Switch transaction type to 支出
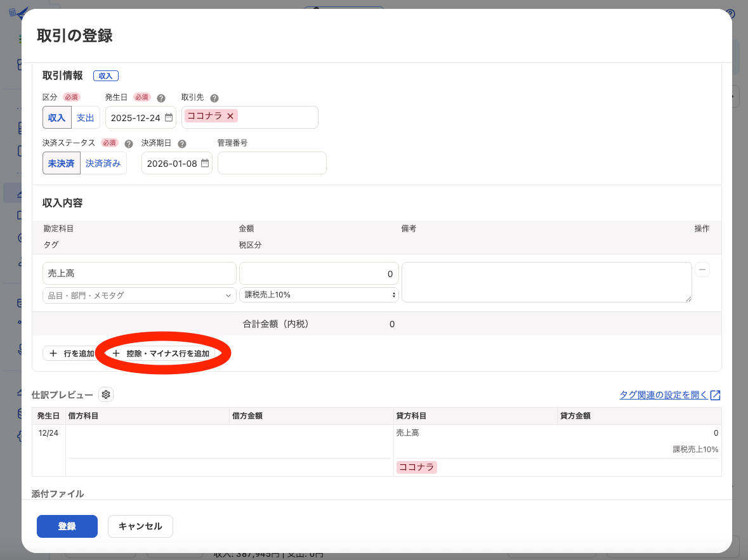748x560 pixels. click(85, 118)
